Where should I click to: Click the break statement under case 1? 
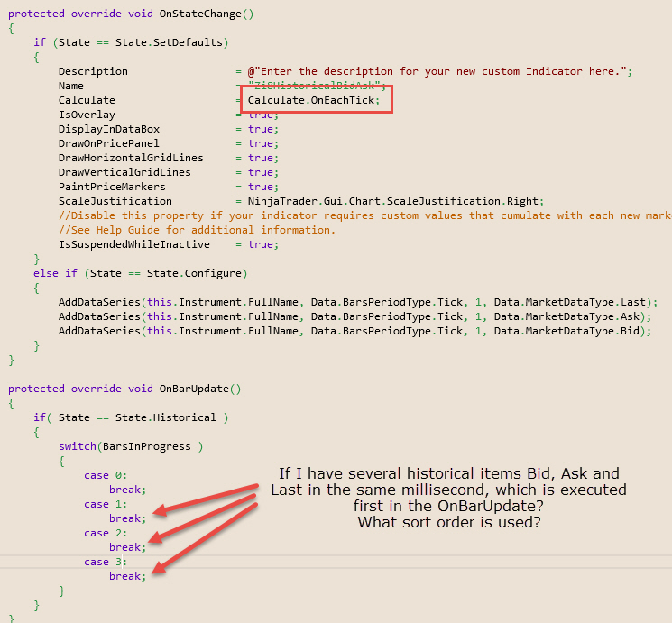128,519
